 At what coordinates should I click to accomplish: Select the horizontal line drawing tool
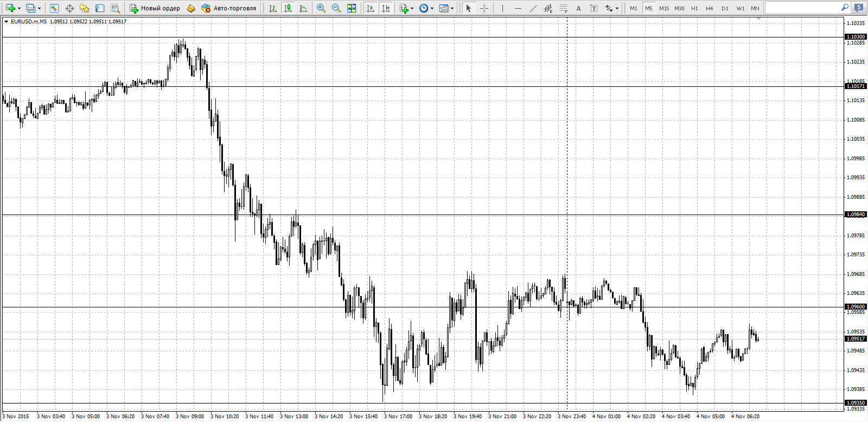518,8
